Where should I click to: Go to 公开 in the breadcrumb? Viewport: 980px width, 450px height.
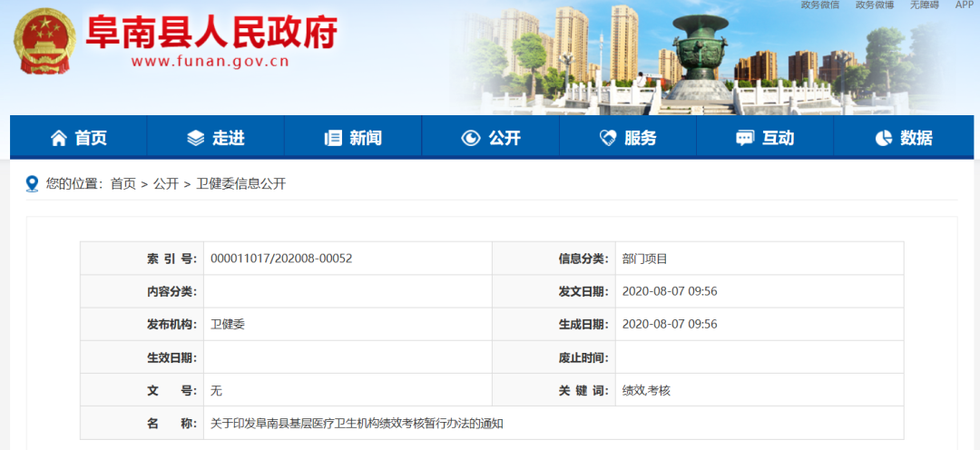click(x=166, y=184)
